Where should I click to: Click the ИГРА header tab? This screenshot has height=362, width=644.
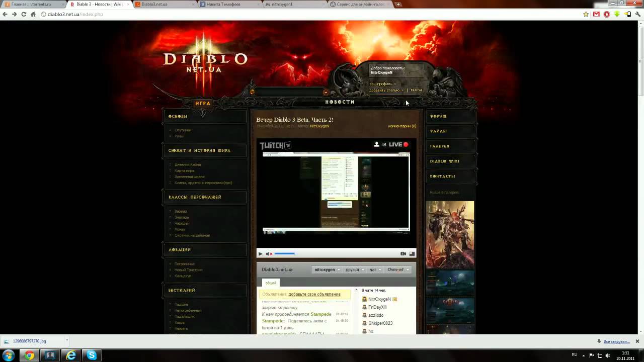203,104
